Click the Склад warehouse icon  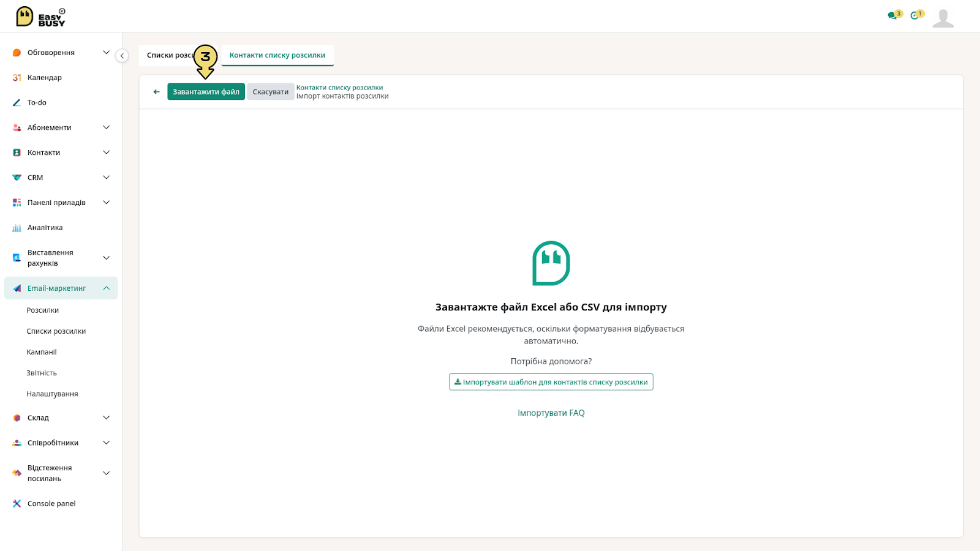[17, 418]
